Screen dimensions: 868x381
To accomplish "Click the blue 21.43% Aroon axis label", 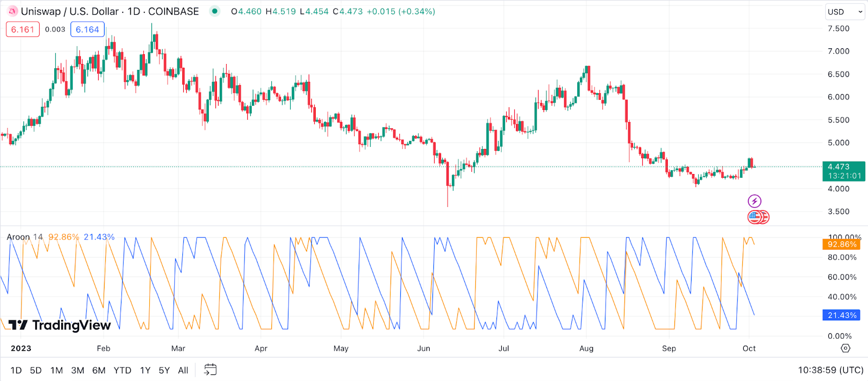I will point(842,315).
